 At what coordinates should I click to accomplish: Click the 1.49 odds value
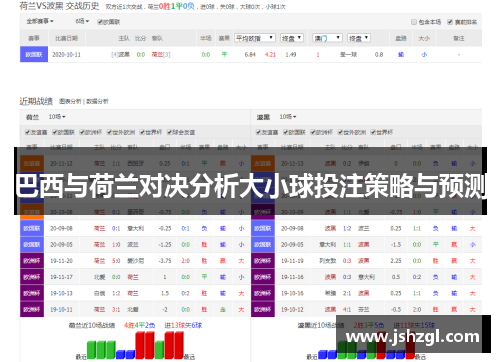tap(291, 55)
